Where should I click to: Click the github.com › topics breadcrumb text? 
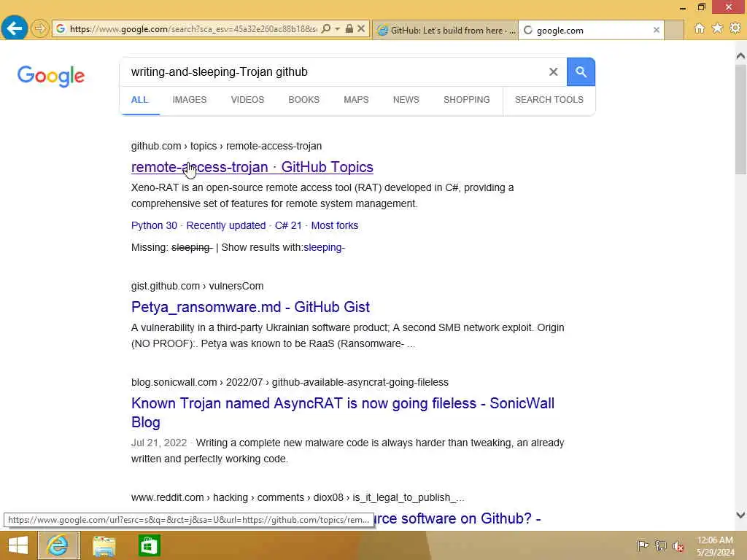tap(226, 146)
